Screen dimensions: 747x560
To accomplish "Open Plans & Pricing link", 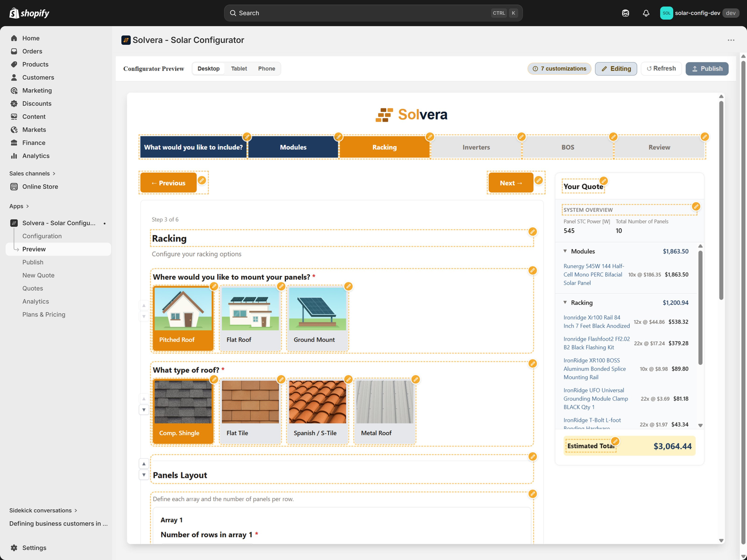I will (x=44, y=315).
